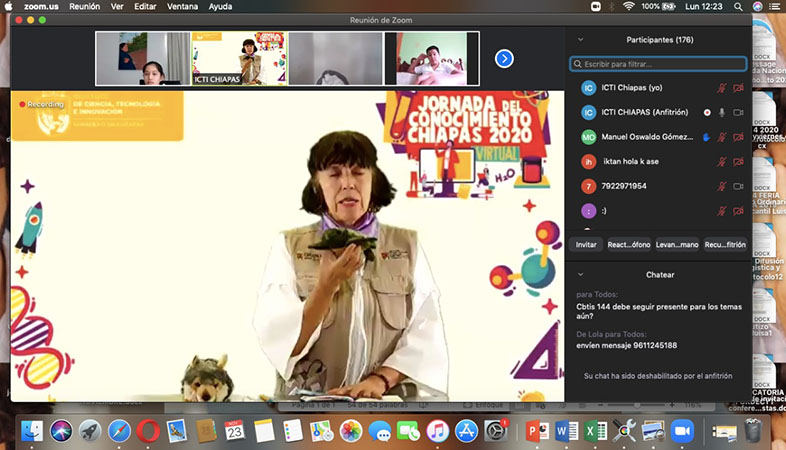Open App Store from the Dock
The height and width of the screenshot is (450, 786).
466,431
